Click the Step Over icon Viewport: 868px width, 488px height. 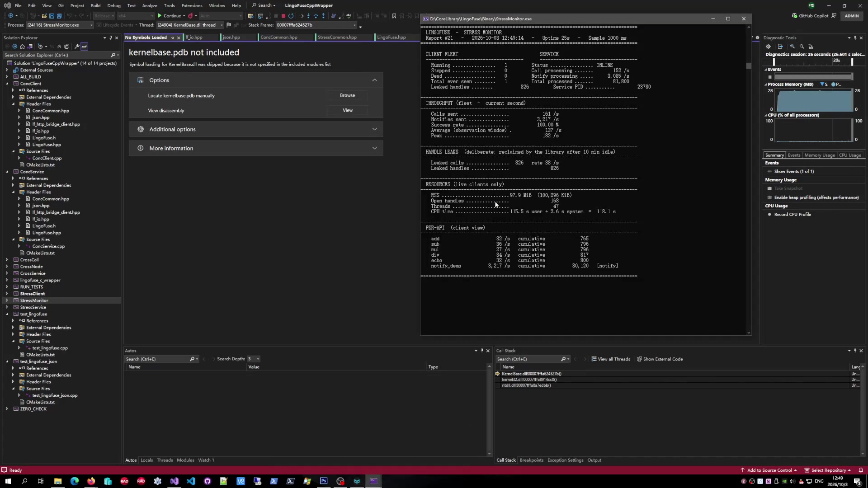pos(316,16)
